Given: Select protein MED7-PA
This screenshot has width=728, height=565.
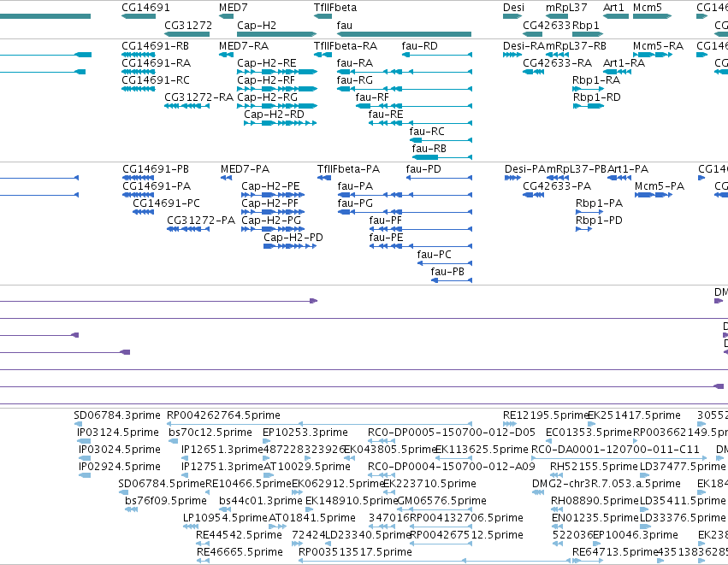Looking at the screenshot, I should click(x=226, y=178).
